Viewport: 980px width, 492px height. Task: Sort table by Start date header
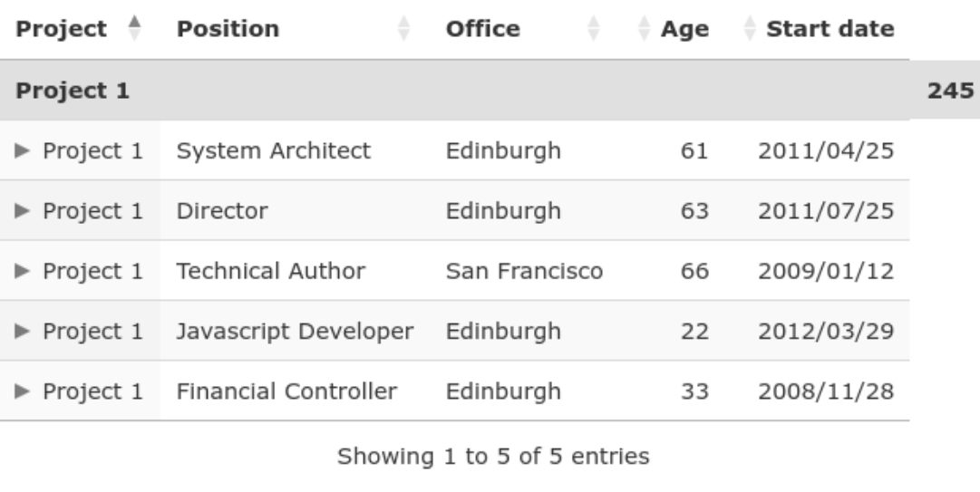pos(830,29)
